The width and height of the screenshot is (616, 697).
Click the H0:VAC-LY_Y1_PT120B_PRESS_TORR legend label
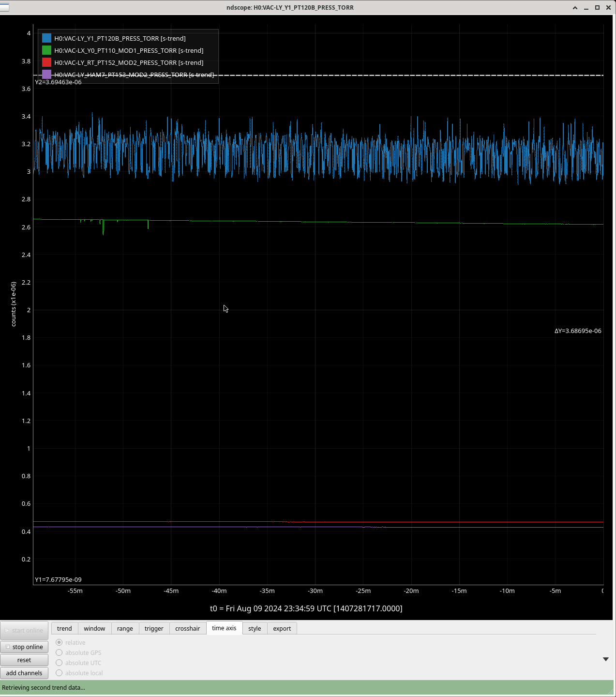pyautogui.click(x=120, y=38)
